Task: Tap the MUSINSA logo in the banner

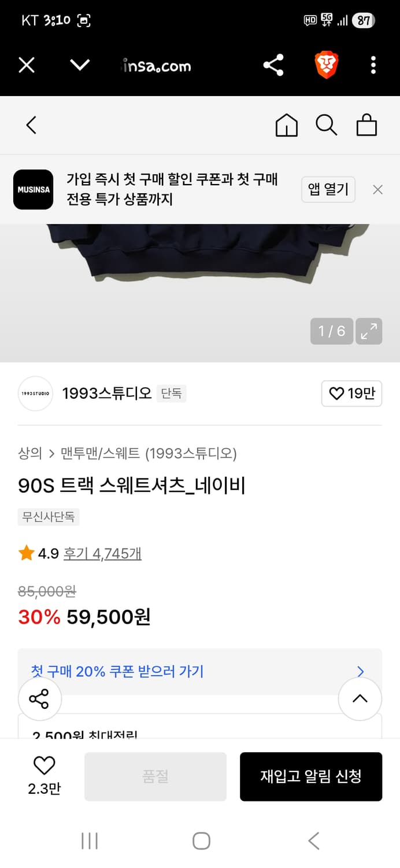Action: click(x=33, y=189)
